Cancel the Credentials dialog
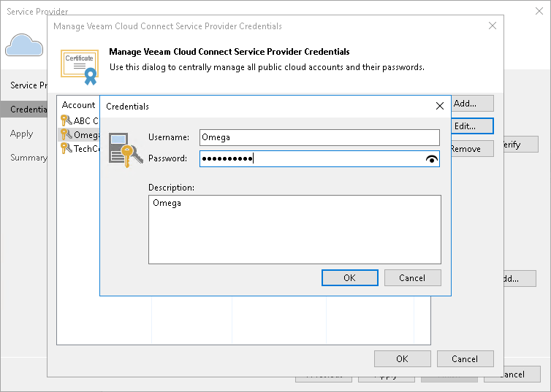Image resolution: width=551 pixels, height=392 pixels. [413, 278]
